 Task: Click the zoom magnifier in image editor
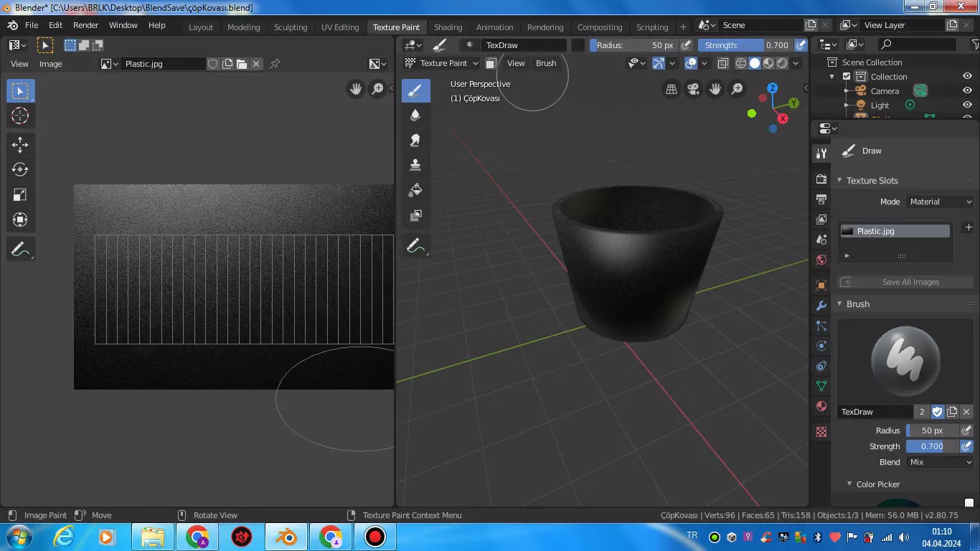coord(377,89)
